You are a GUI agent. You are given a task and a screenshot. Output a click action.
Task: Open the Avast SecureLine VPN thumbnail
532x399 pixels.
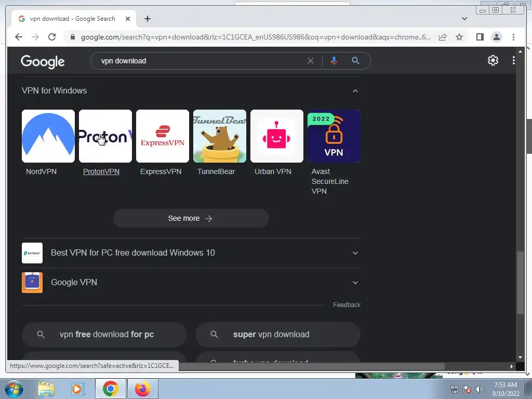tap(334, 136)
